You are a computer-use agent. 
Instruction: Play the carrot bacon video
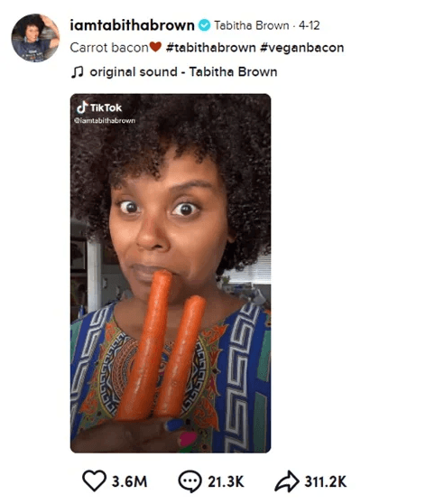pos(171,273)
